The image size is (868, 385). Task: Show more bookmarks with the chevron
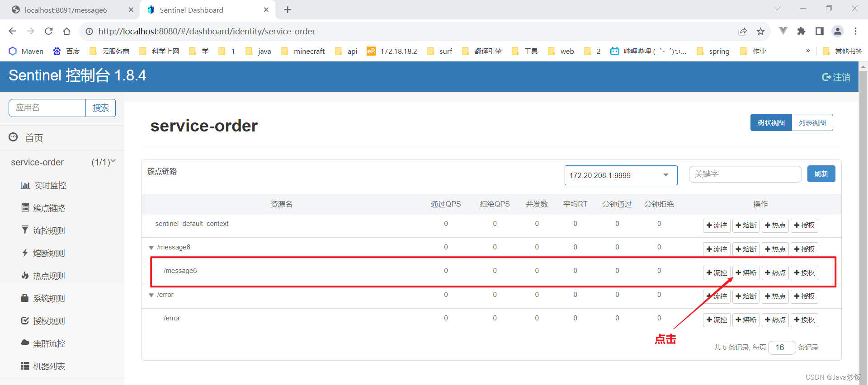click(808, 51)
